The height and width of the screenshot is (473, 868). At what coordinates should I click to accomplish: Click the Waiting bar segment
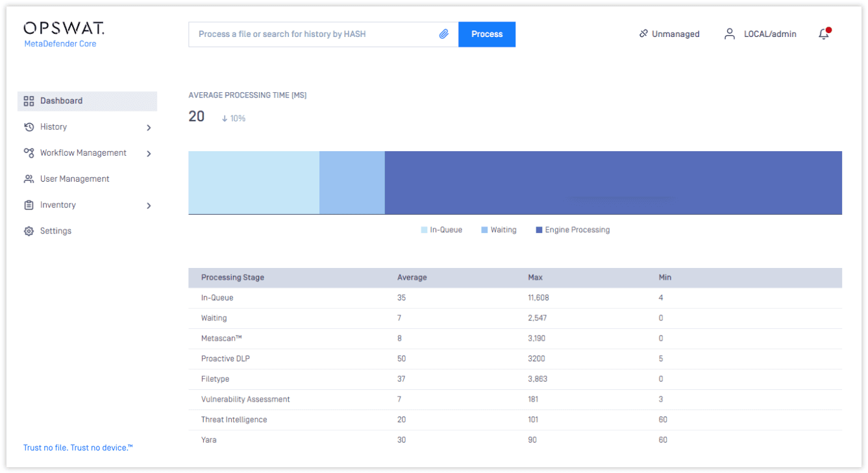pos(352,183)
